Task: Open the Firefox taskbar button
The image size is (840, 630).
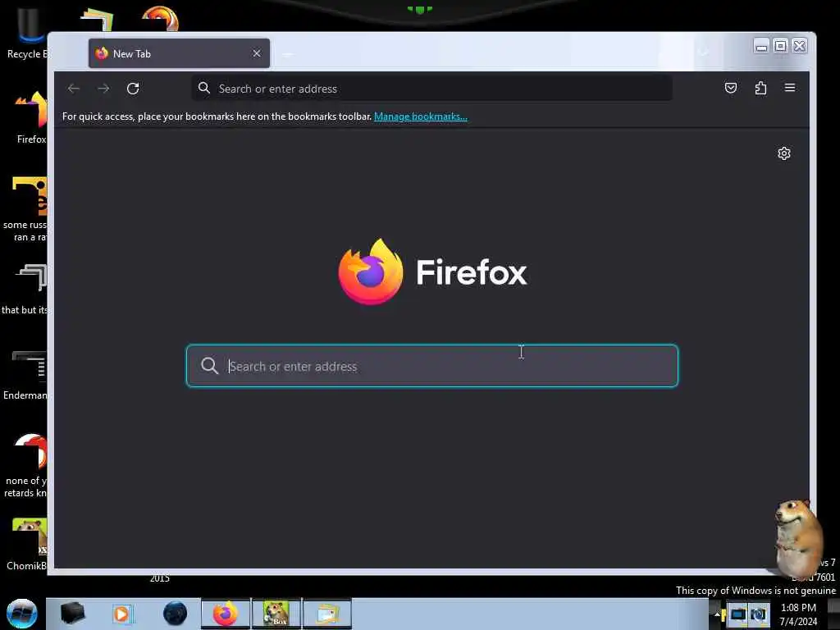Action: [226, 614]
